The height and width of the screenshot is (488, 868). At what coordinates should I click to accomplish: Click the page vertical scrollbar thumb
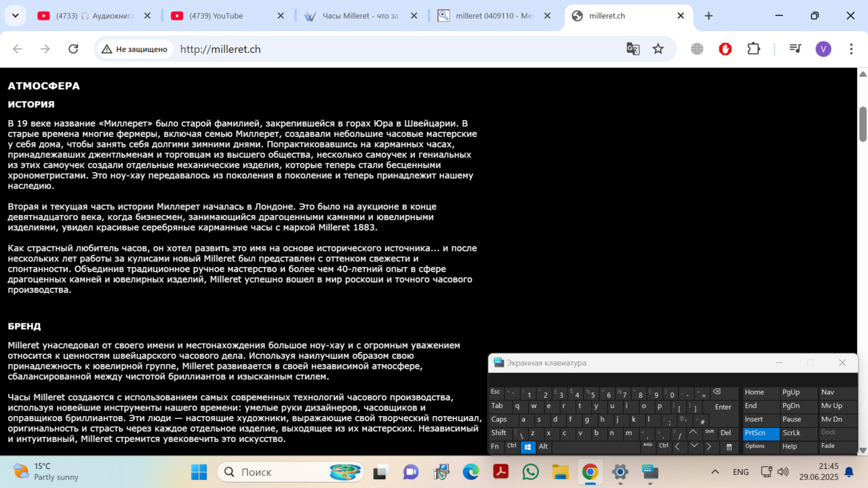pyautogui.click(x=863, y=124)
